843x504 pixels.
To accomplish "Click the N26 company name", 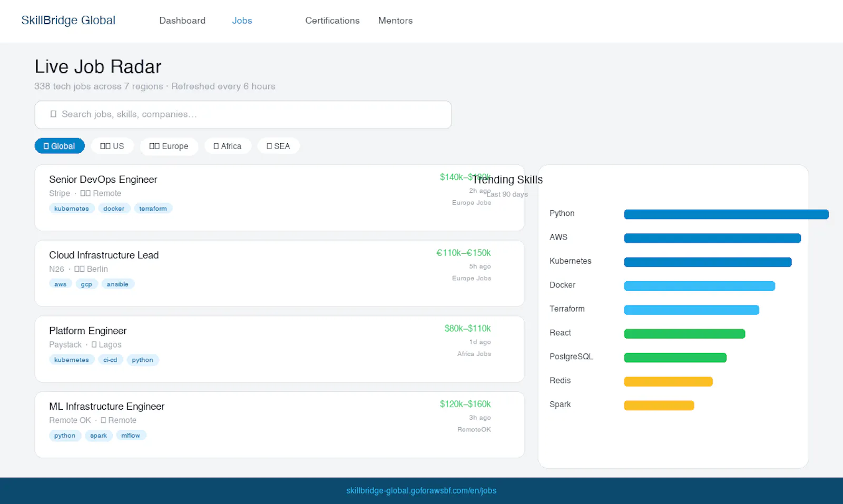I will [x=56, y=269].
